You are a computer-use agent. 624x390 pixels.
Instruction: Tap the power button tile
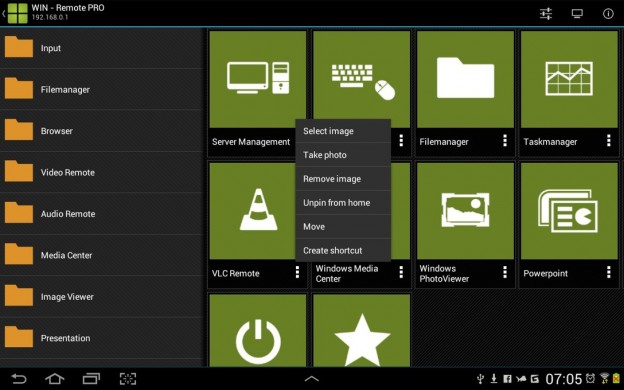click(257, 330)
